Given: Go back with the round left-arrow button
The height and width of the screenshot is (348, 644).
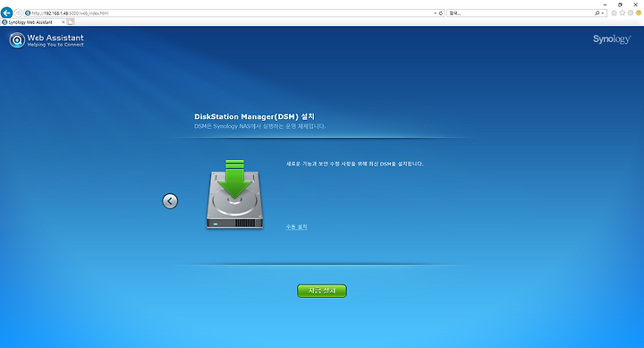Looking at the screenshot, I should (x=170, y=201).
